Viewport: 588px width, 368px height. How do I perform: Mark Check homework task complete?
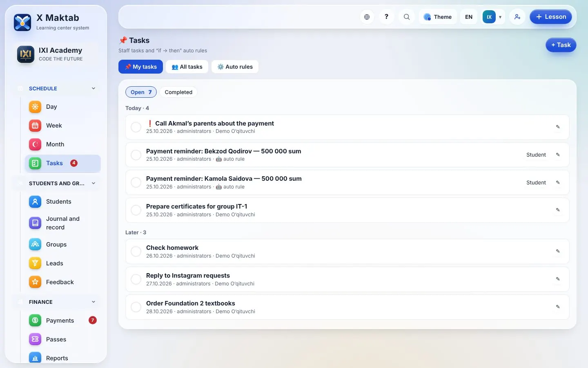136,251
